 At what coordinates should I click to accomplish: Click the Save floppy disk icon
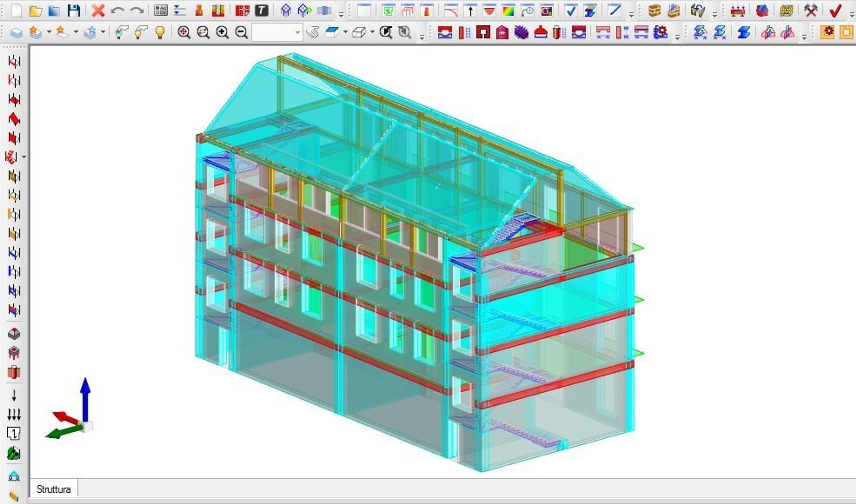[x=73, y=10]
